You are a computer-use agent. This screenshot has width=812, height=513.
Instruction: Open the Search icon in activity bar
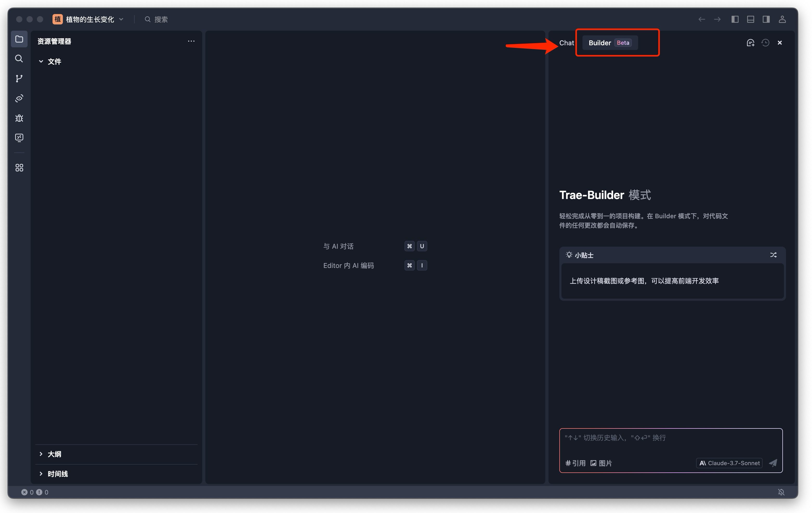tap(19, 59)
